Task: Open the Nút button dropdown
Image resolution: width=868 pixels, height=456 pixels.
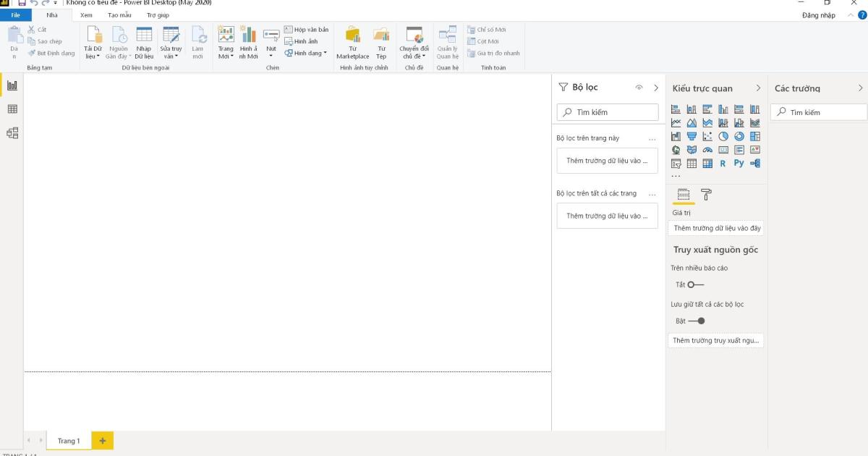Action: [271, 44]
